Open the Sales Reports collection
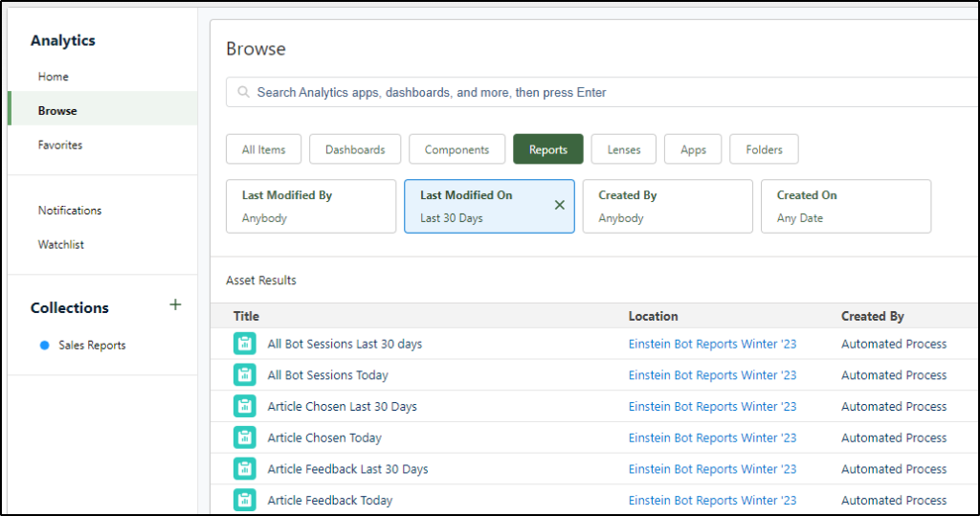Image resolution: width=980 pixels, height=516 pixels. click(x=92, y=346)
